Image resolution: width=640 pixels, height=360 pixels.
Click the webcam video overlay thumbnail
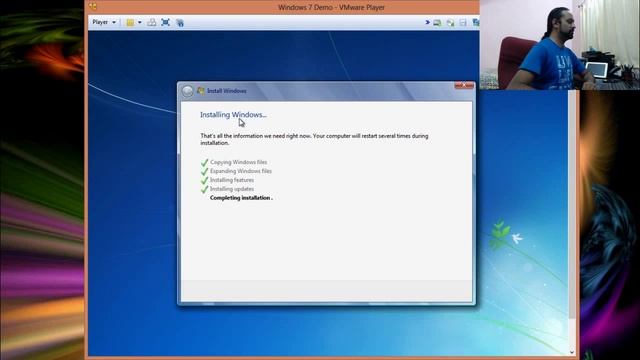coord(560,44)
